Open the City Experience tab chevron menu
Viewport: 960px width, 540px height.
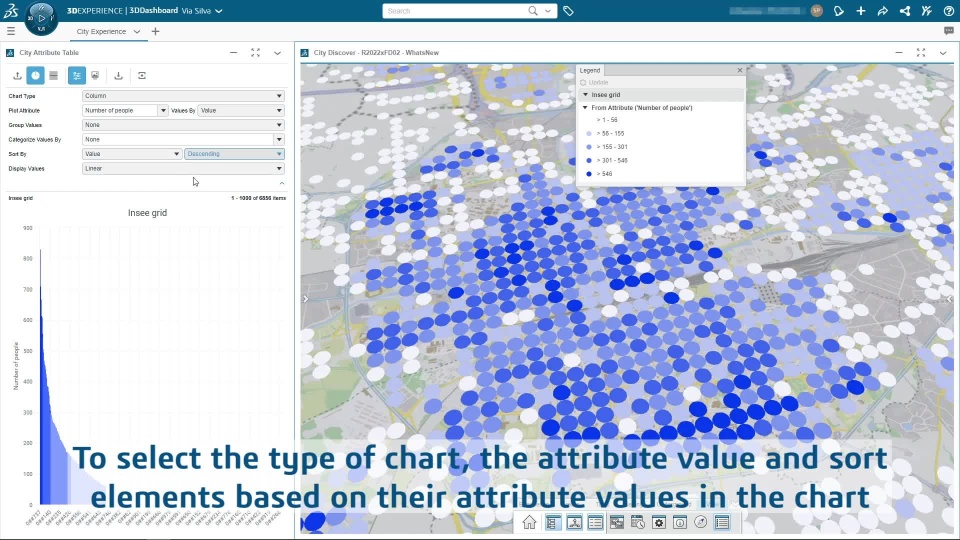point(137,31)
